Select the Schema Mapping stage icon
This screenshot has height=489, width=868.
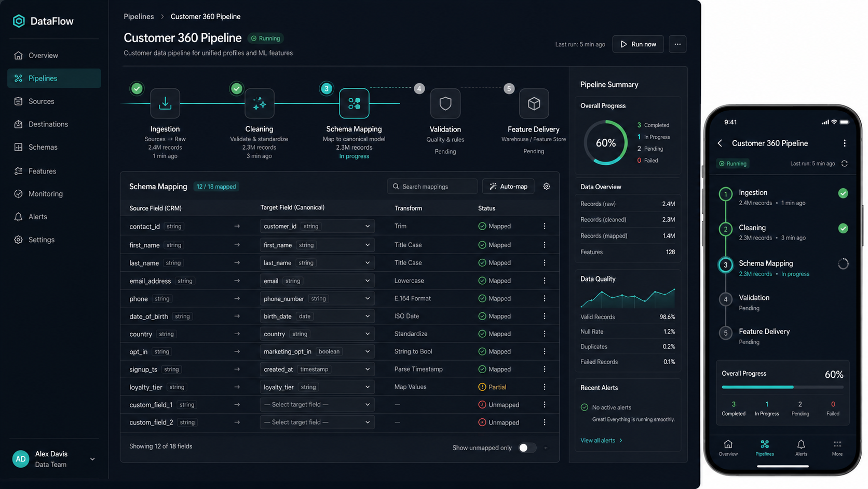pyautogui.click(x=354, y=103)
